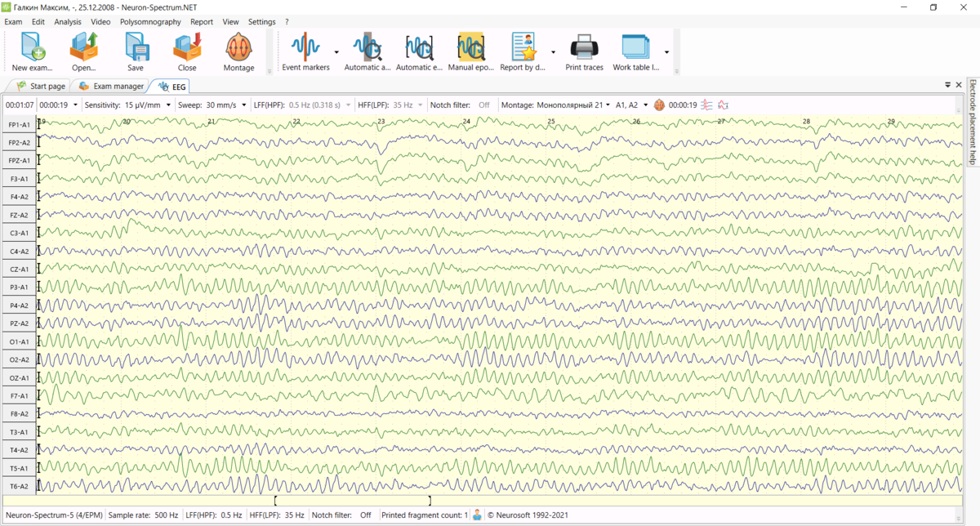This screenshot has height=526, width=980.
Task: Open the Video menu
Action: pyautogui.click(x=101, y=22)
